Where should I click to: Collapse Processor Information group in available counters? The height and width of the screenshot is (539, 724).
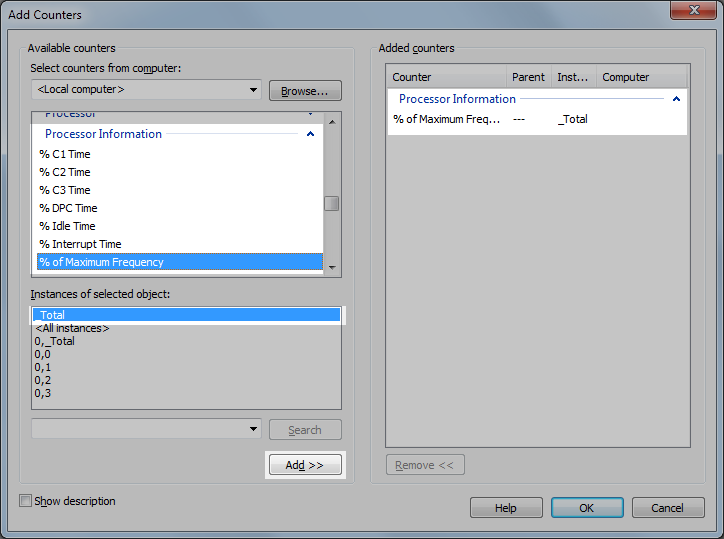310,134
